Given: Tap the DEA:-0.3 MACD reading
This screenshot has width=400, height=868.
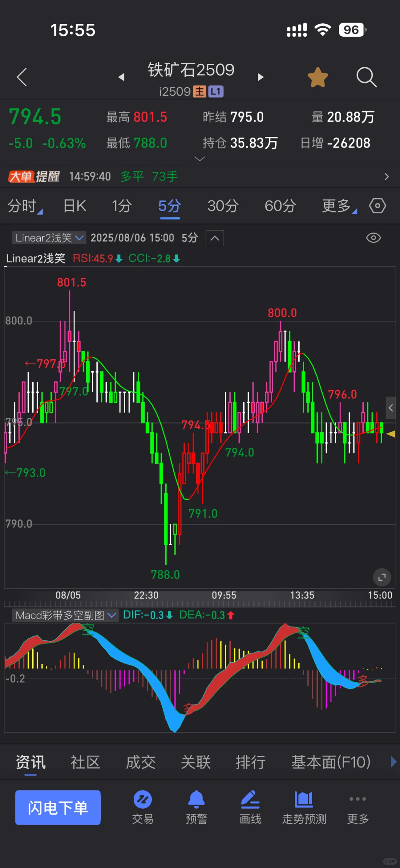Looking at the screenshot, I should pos(207,615).
